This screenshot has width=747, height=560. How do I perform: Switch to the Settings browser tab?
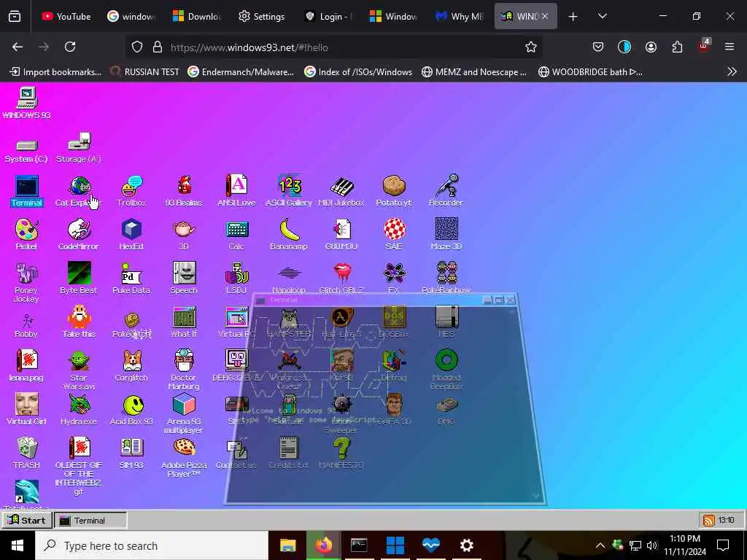261,16
